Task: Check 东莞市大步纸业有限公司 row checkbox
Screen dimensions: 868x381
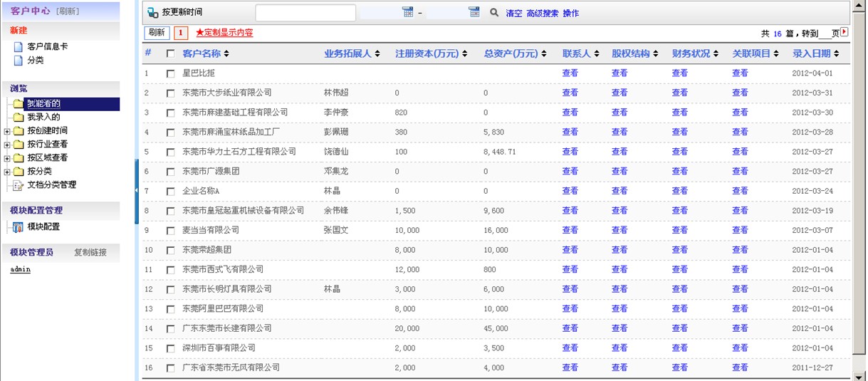Action: pos(170,93)
